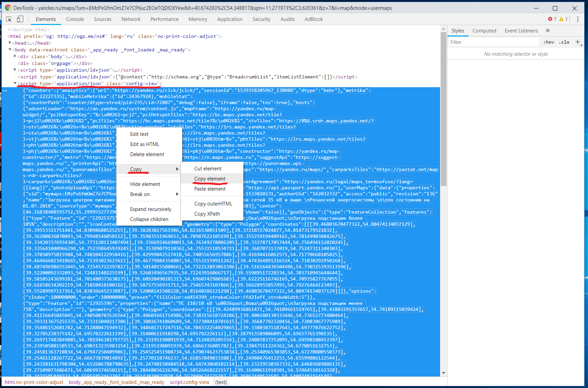The image size is (588, 388).
Task: Choose Copy element from context menu
Action: [x=210, y=178]
